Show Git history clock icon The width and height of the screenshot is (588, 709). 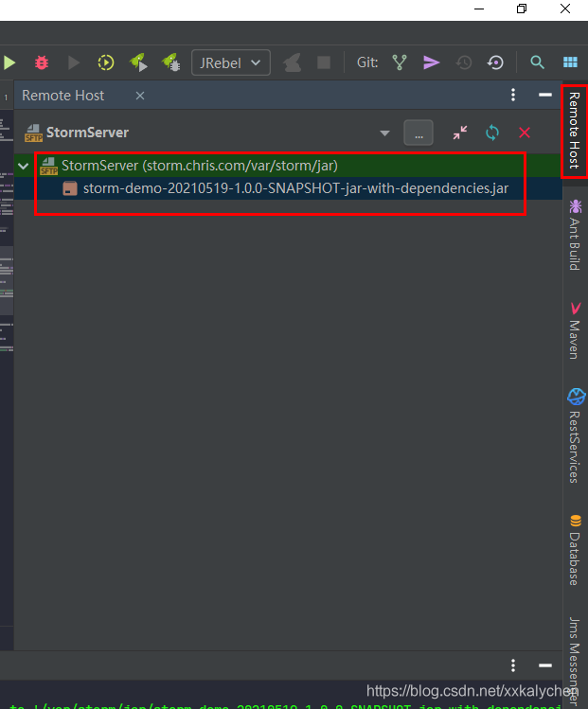pos(464,62)
